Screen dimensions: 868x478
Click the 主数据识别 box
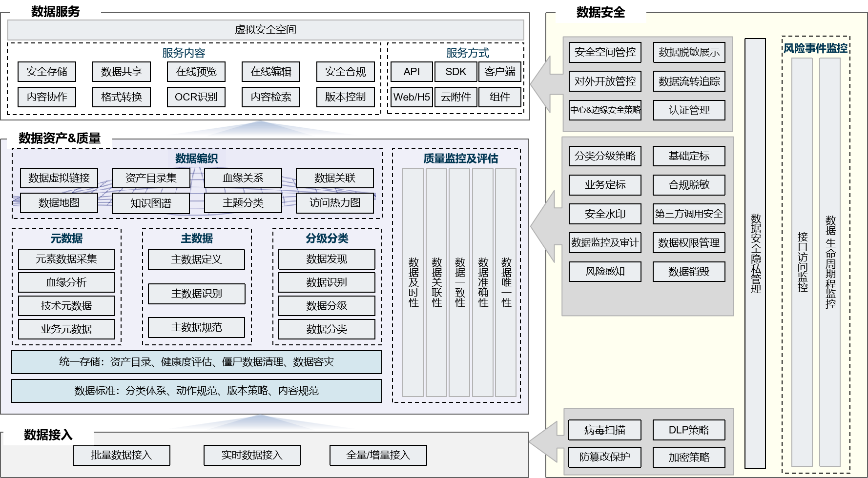point(197,294)
